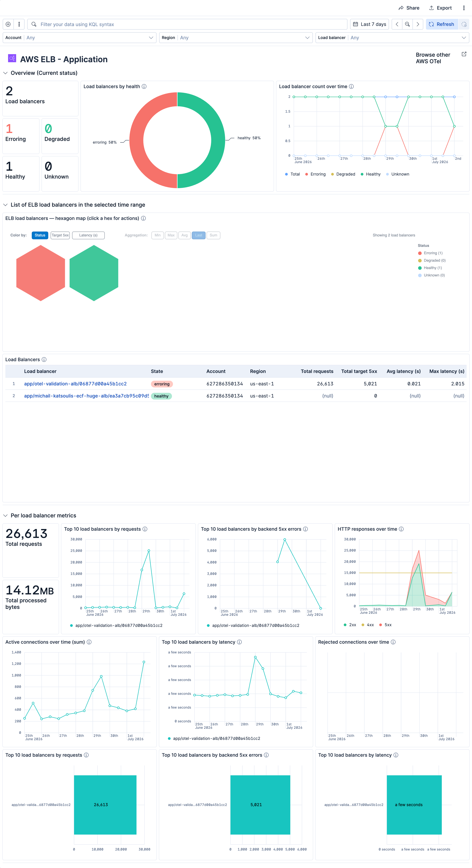This screenshot has height=868, width=472.
Task: Open the Load balancer filter dropdown
Action: (392, 38)
